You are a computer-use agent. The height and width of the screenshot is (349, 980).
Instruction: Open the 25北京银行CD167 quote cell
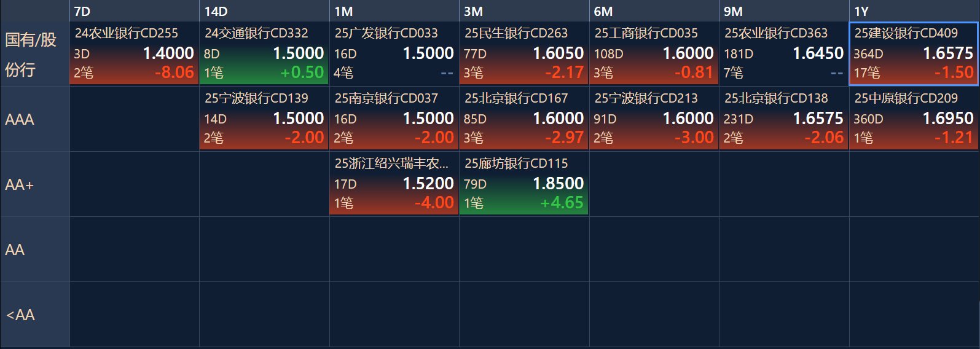coord(524,119)
